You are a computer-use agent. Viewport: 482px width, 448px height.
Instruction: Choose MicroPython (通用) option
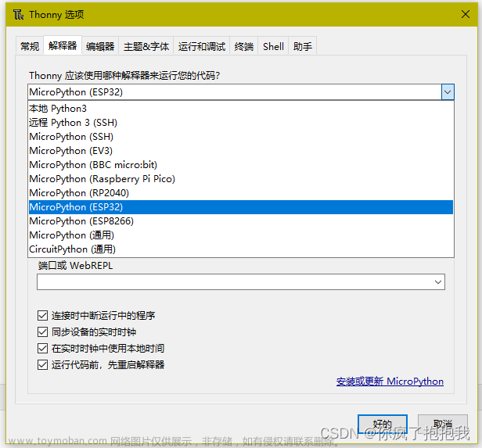click(241, 235)
